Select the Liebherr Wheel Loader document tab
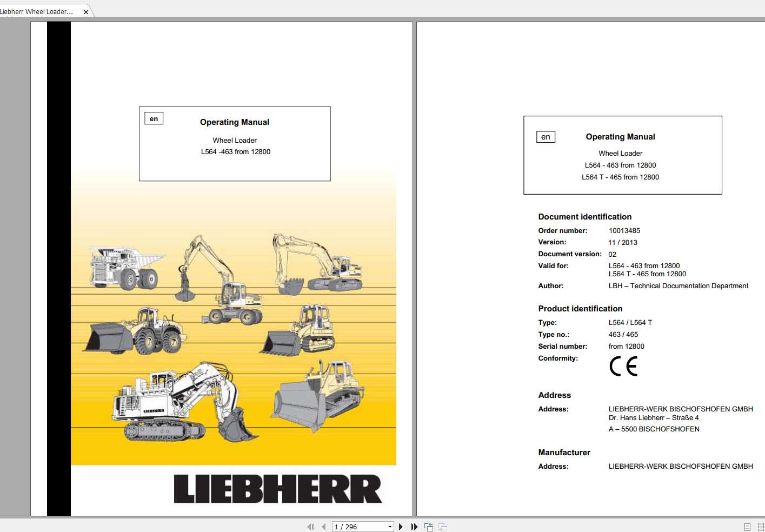The height and width of the screenshot is (532, 765). point(38,11)
